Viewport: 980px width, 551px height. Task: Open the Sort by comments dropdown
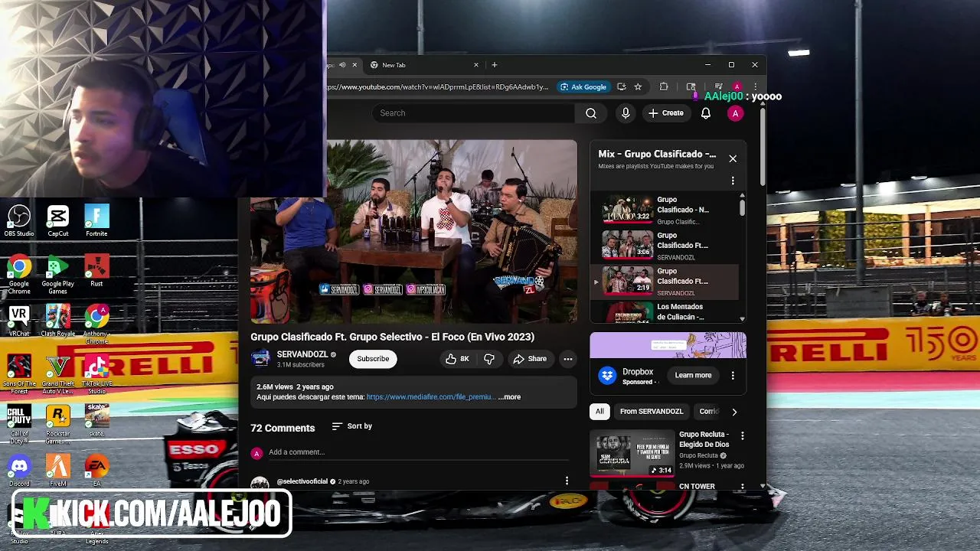click(352, 426)
